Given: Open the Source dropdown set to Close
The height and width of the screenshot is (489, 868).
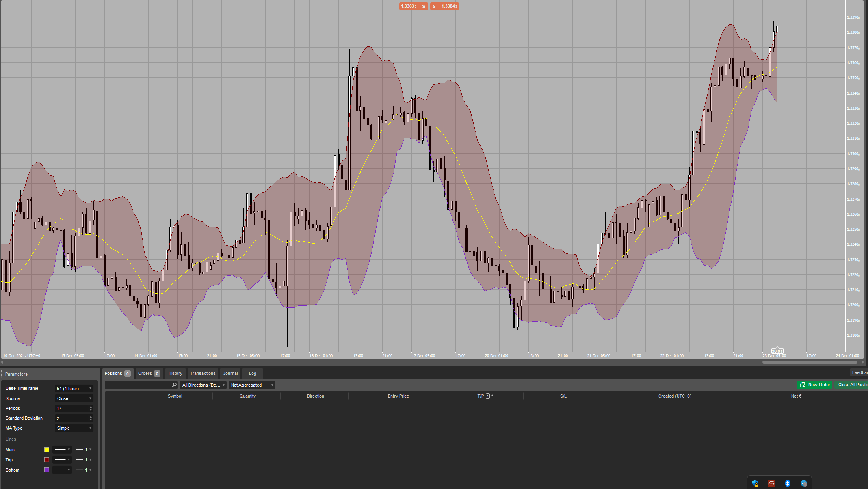Looking at the screenshot, I should [74, 398].
